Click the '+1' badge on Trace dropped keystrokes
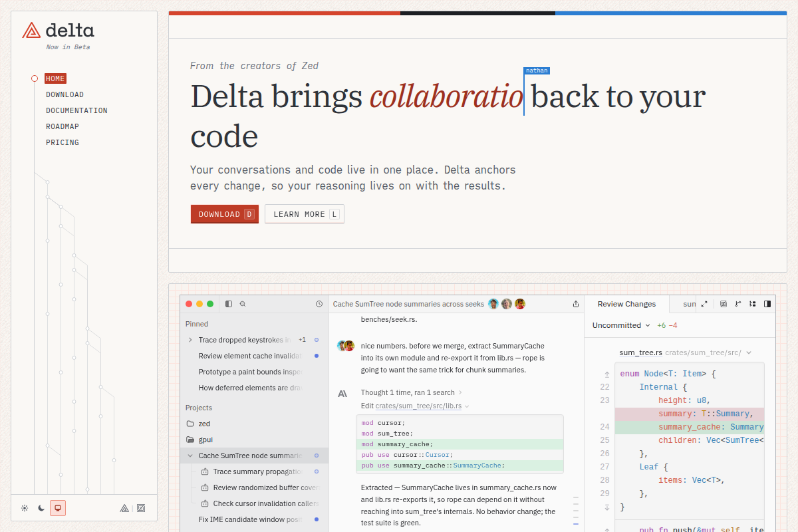 [302, 340]
